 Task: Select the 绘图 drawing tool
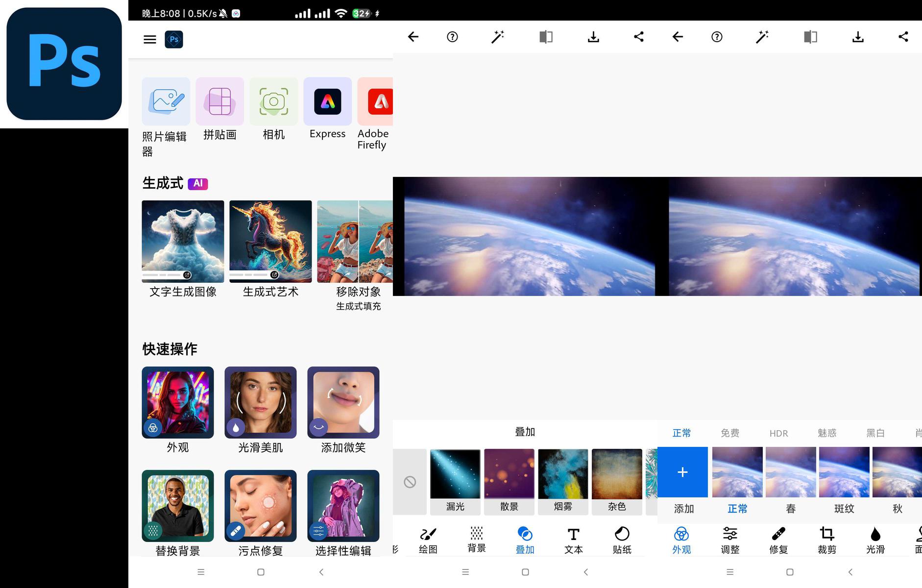coord(428,540)
